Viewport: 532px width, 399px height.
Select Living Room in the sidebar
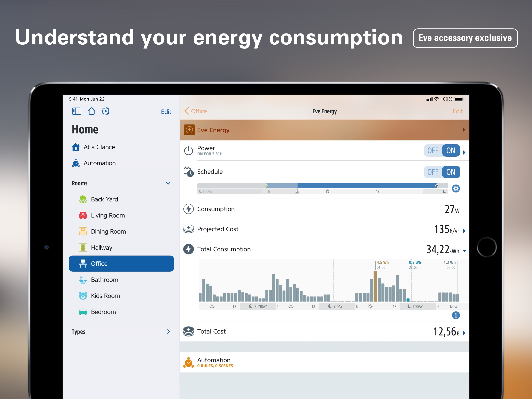[107, 215]
